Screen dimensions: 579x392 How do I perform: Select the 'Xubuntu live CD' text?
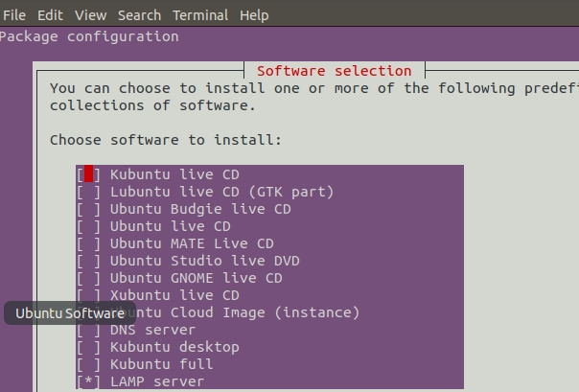(174, 295)
